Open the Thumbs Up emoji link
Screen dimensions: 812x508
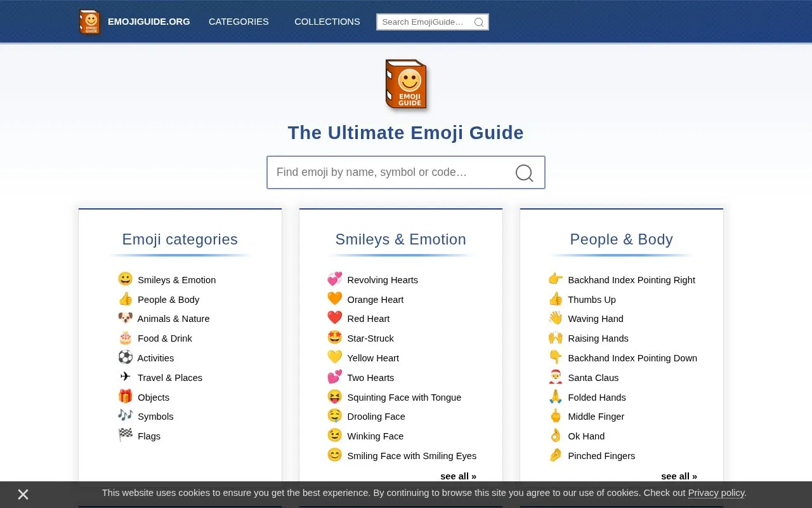coord(592,300)
